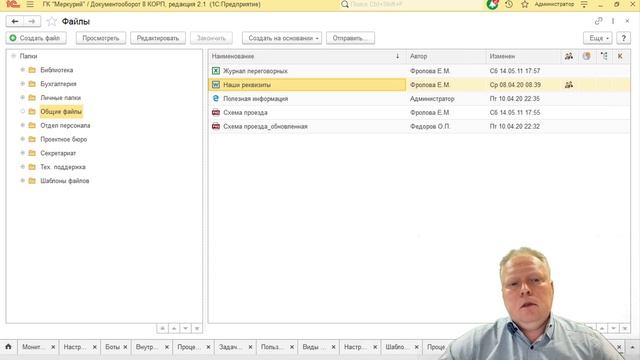Close the Файлы form

click(x=627, y=21)
